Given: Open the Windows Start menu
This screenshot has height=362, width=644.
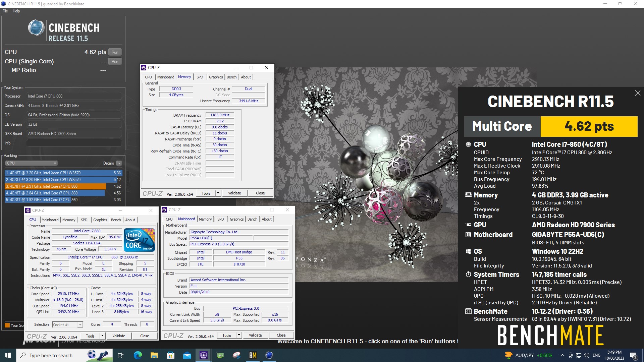Looking at the screenshot, I should point(8,355).
